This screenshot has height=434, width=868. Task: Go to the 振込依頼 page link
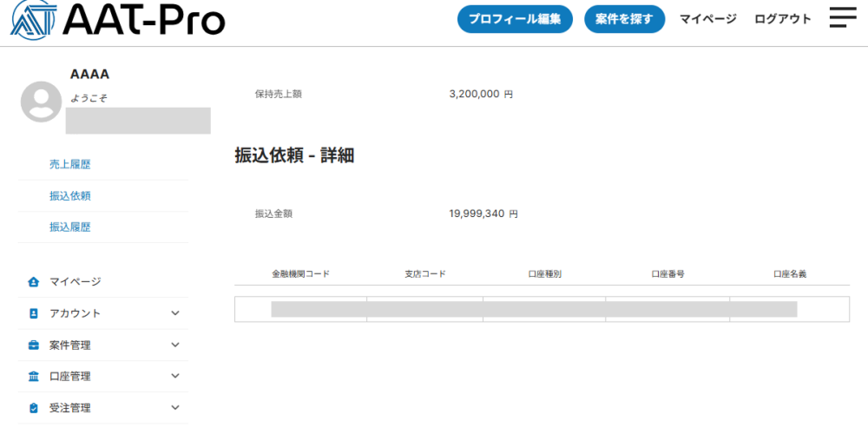(70, 196)
